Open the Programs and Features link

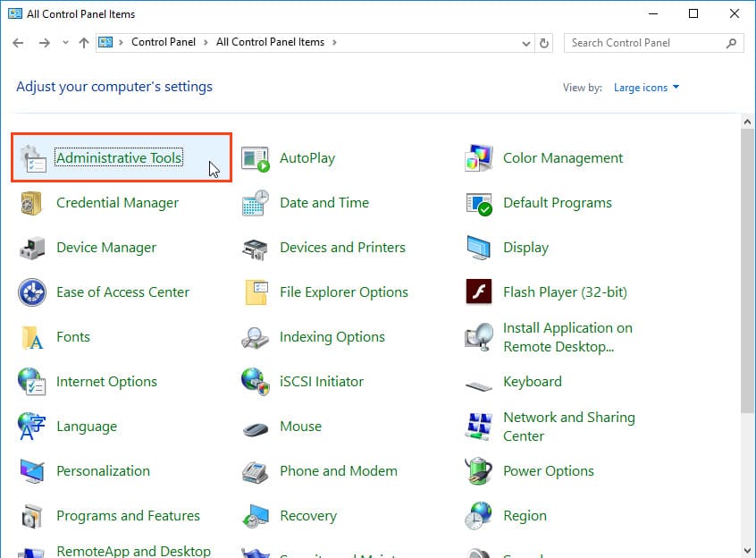click(x=128, y=516)
